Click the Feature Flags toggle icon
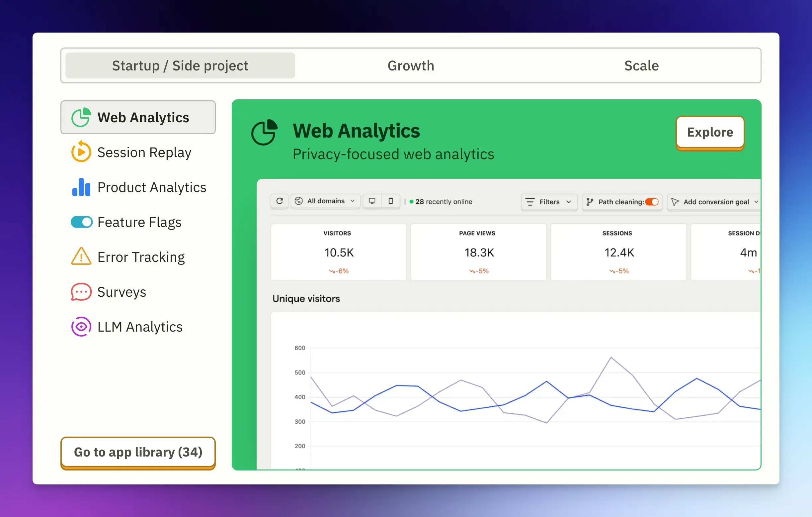This screenshot has height=517, width=812. point(81,222)
